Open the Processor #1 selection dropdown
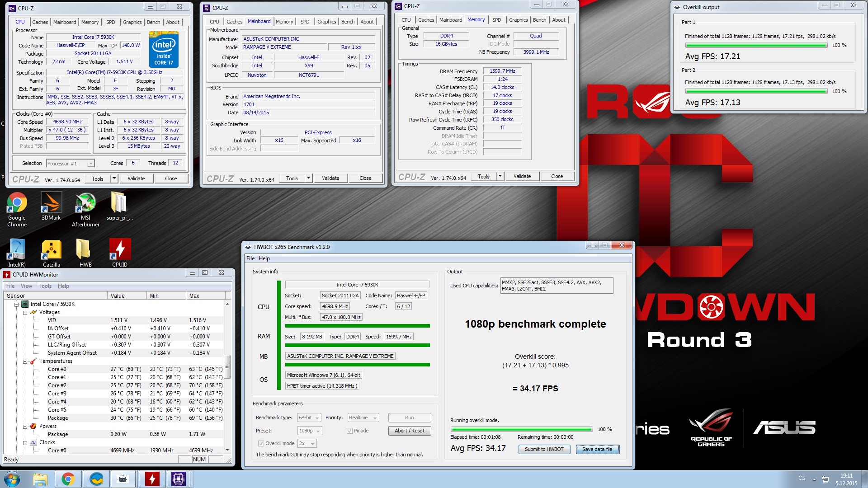Image resolution: width=868 pixels, height=488 pixels. coord(70,164)
